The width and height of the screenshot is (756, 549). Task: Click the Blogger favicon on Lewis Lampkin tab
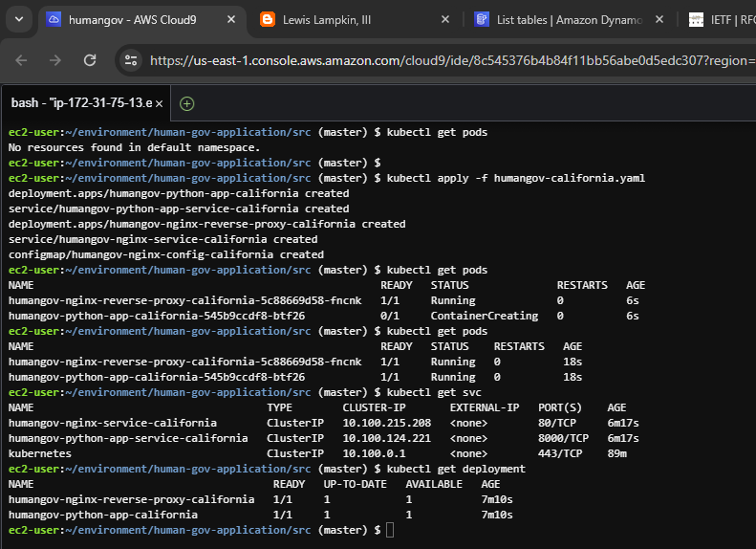pos(268,19)
